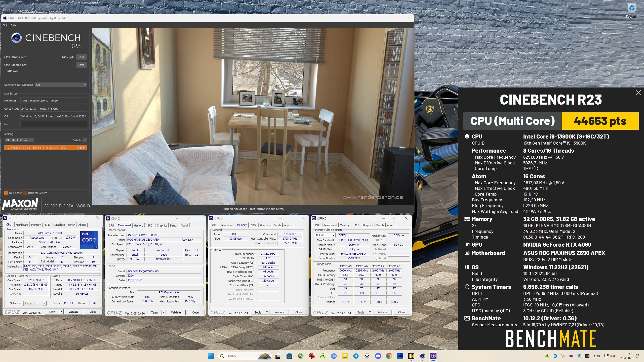
Task: Click the Info input field
Action: (54, 124)
